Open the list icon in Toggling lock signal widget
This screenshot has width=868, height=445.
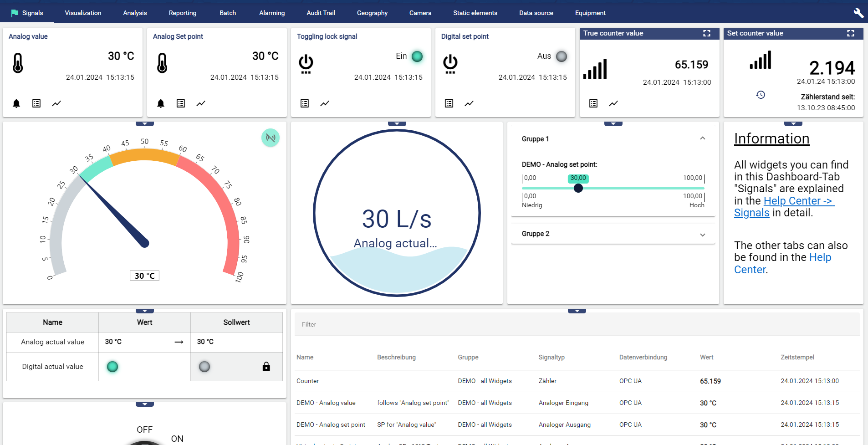click(x=305, y=103)
